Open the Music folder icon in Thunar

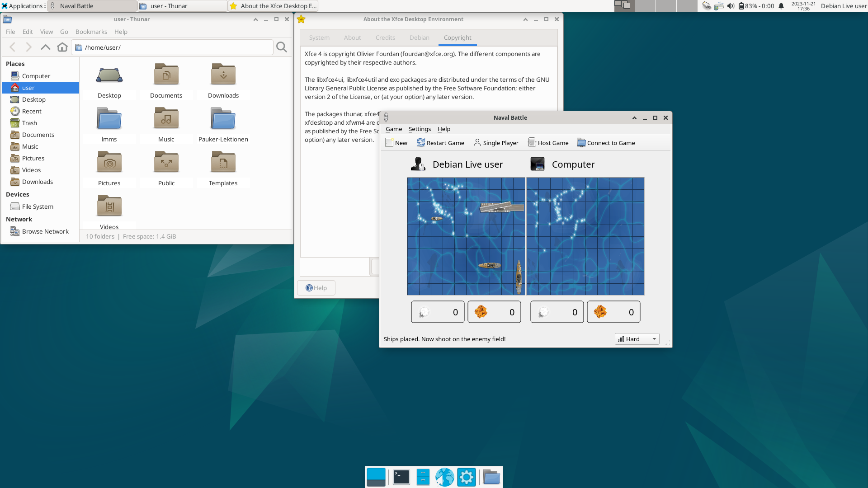pyautogui.click(x=166, y=118)
